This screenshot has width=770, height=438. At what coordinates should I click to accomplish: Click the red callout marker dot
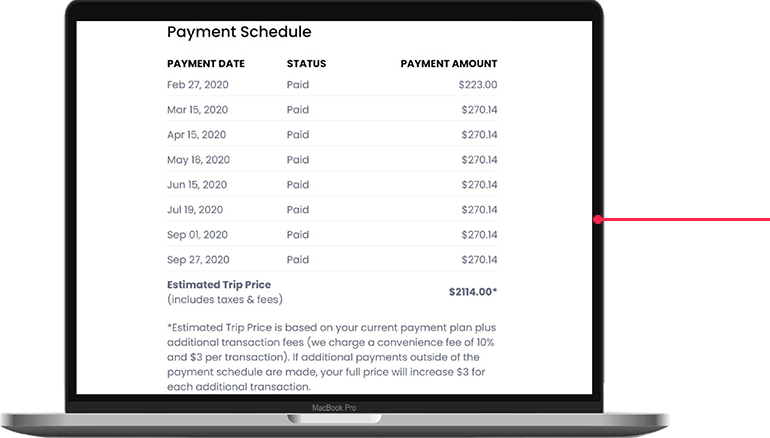(x=598, y=219)
